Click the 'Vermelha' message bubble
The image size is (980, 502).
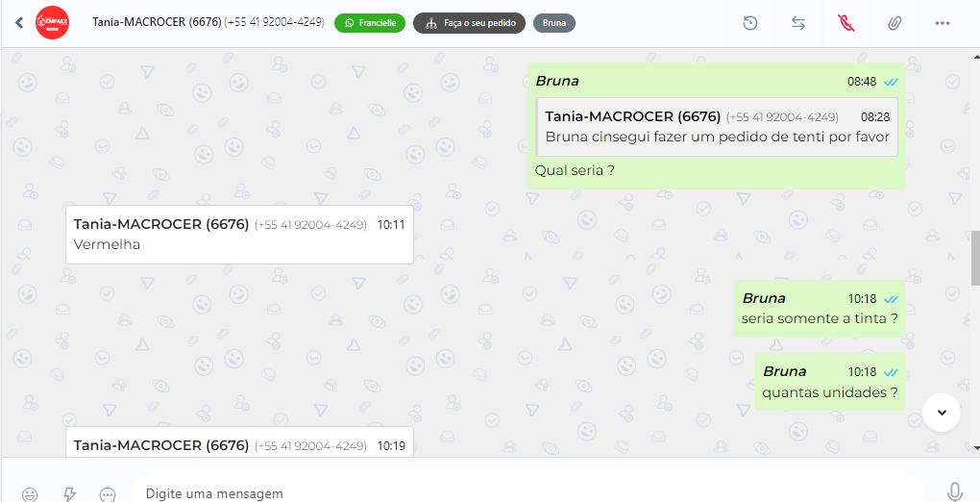[x=239, y=234]
